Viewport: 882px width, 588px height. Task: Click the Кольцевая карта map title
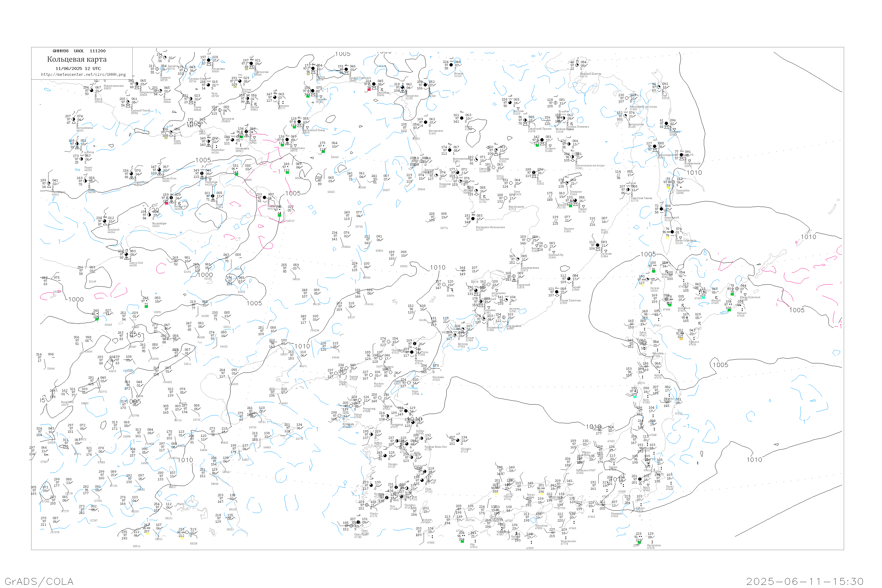[77, 59]
